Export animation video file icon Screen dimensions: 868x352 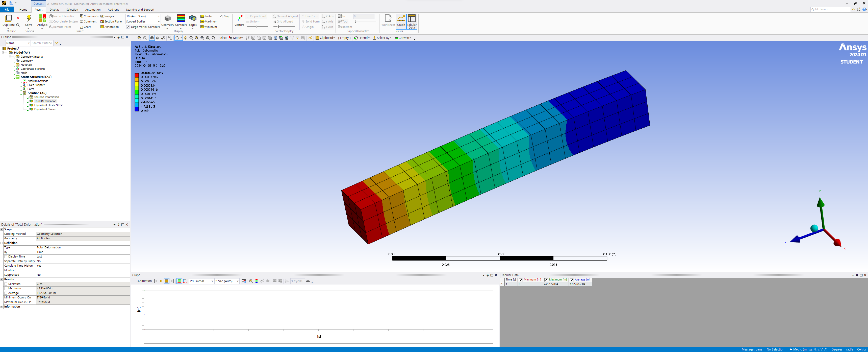[244, 281]
